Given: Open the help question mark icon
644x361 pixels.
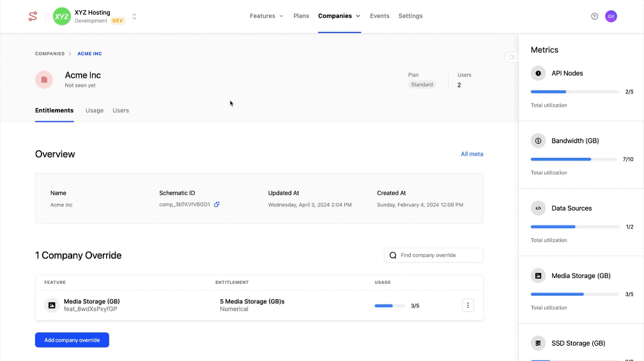Looking at the screenshot, I should tap(594, 16).
